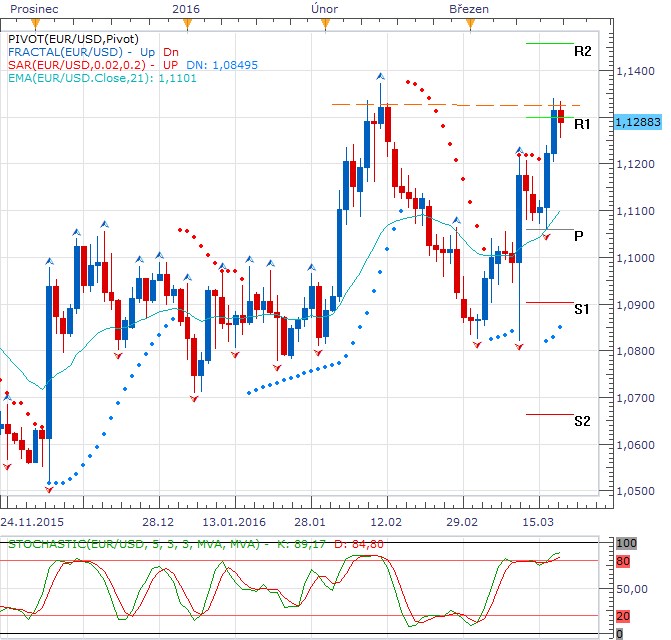The image size is (671, 640).
Task: Click the P pivot point label
Action: pyautogui.click(x=579, y=236)
